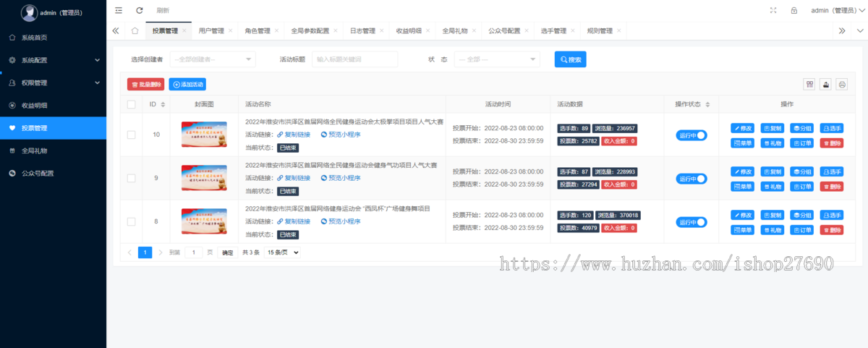868x348 pixels.
Task: Click the print icon above the table
Action: (842, 85)
